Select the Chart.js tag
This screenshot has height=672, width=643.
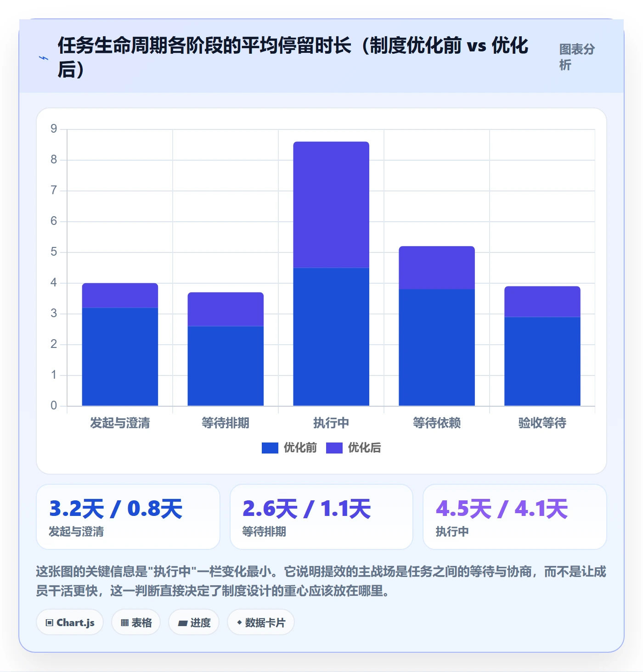tap(70, 622)
